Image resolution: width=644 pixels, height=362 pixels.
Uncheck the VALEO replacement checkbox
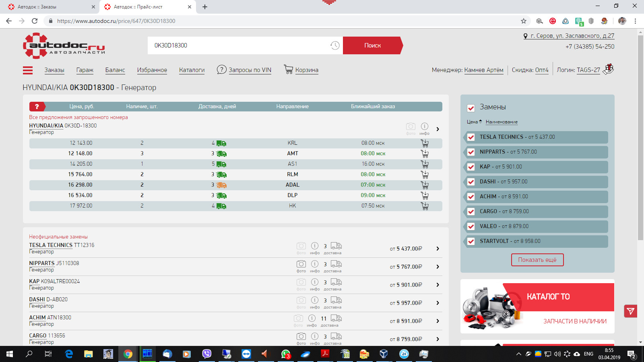tap(471, 226)
